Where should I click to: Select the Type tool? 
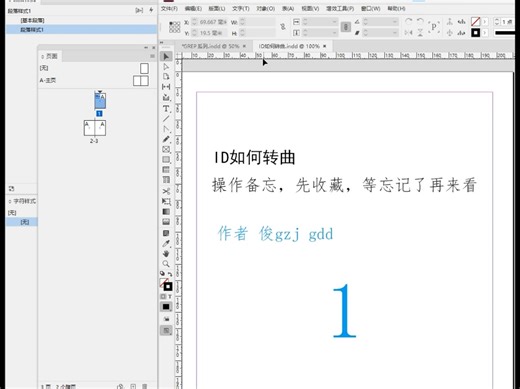(x=166, y=108)
